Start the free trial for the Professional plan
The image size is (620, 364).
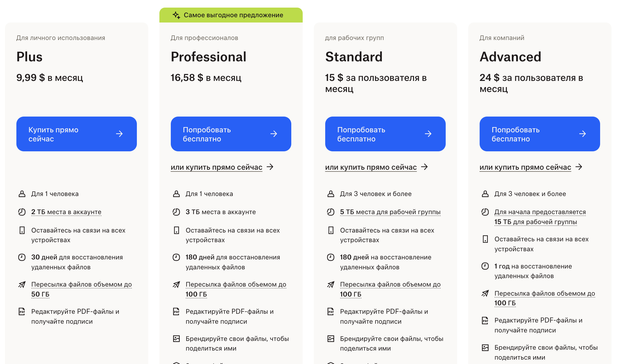coord(231,134)
